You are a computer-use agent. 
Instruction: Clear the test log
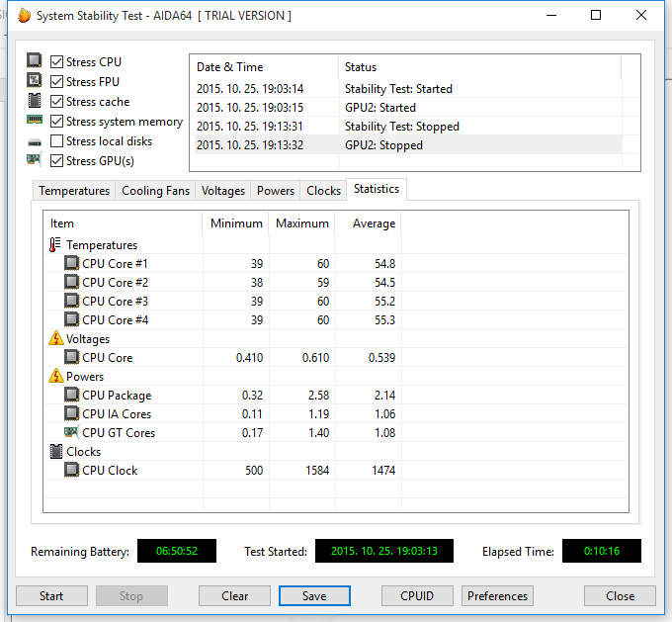click(234, 596)
